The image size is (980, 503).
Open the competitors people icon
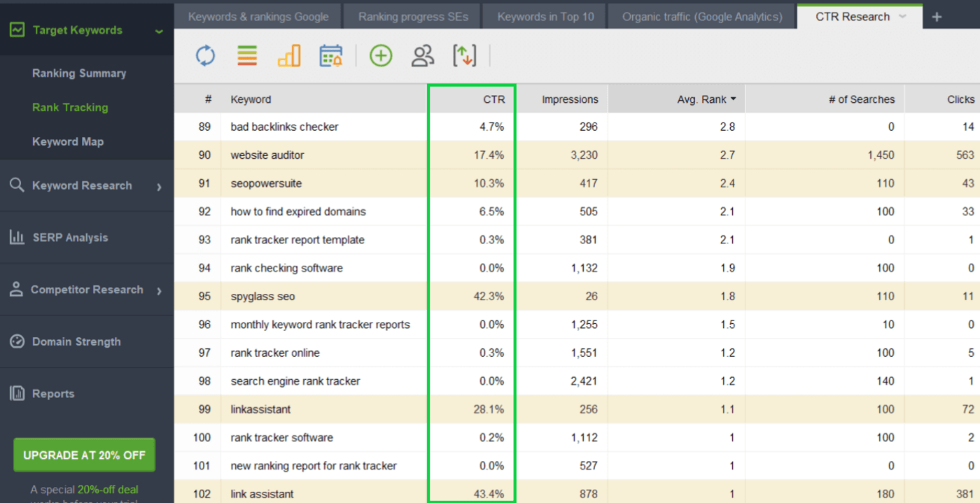tap(423, 55)
